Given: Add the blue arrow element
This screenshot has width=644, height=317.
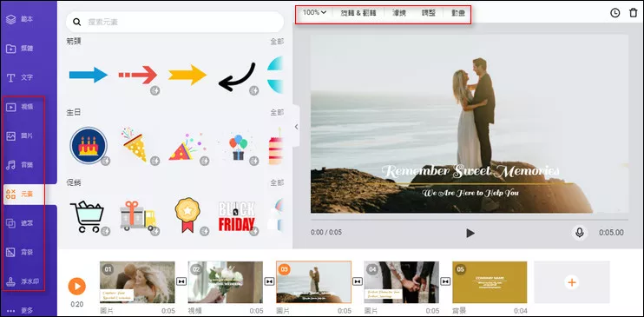Looking at the screenshot, I should coord(89,75).
